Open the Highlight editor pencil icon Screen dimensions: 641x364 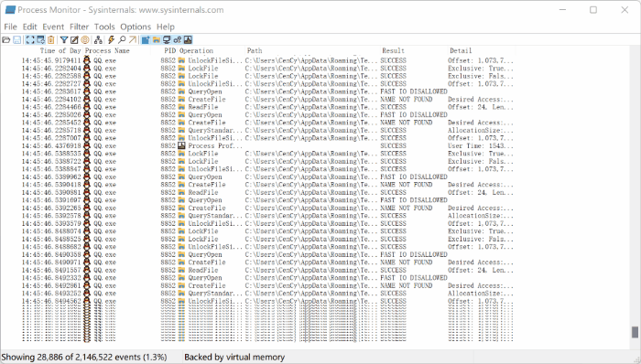[74, 39]
